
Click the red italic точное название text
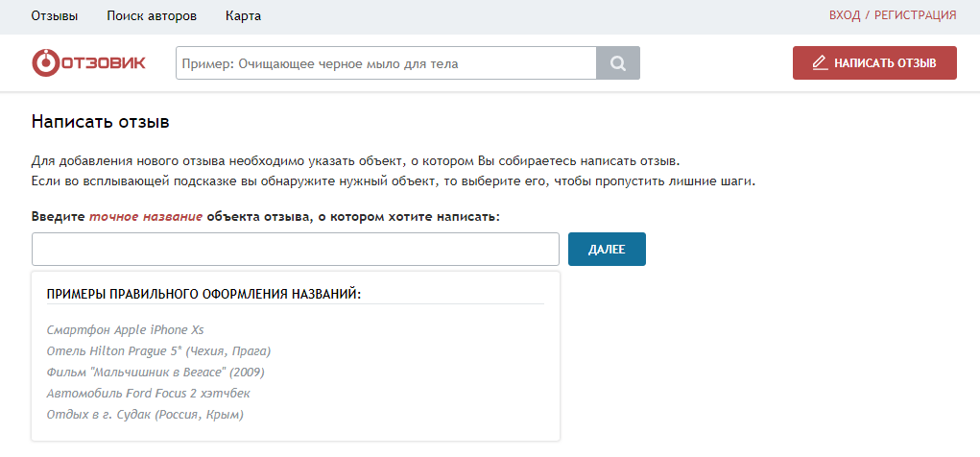pos(146,217)
